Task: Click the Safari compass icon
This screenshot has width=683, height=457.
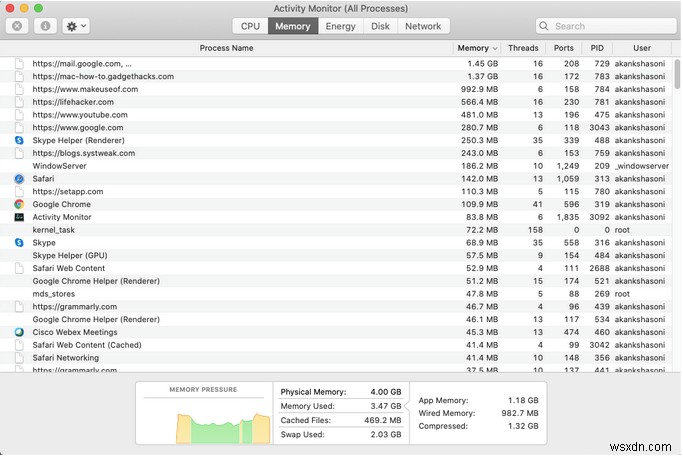Action: click(x=19, y=178)
